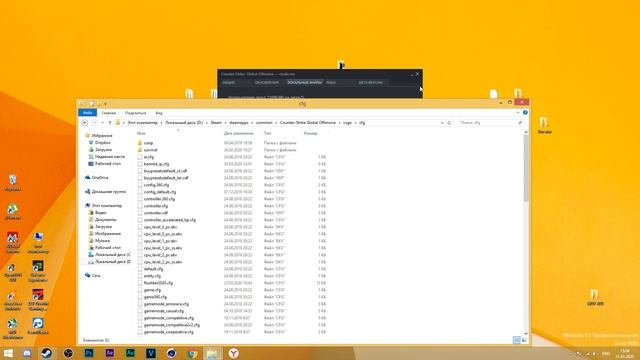Open Steam from the taskbar
The image size is (640, 360).
click(47, 353)
